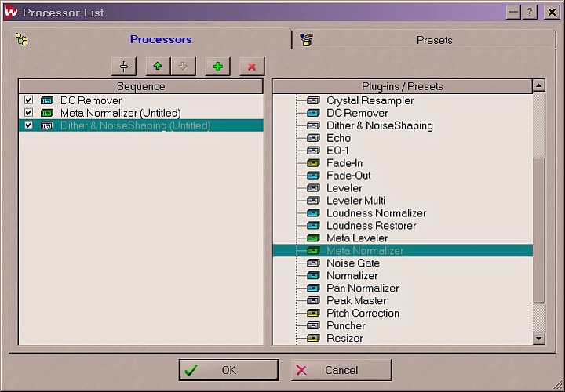
Task: Click the plug-in list scroll up arrow
Action: click(538, 85)
